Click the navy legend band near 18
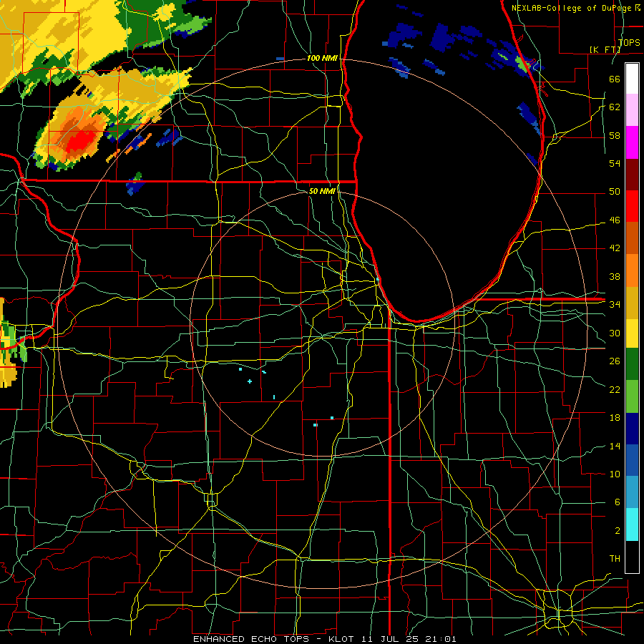Image resolution: width=644 pixels, height=644 pixels. point(632,429)
